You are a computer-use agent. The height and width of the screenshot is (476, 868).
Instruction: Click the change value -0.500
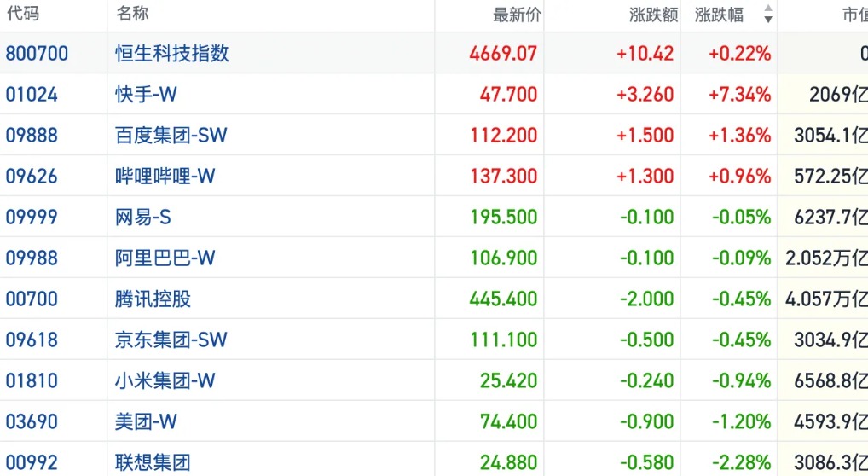(646, 340)
